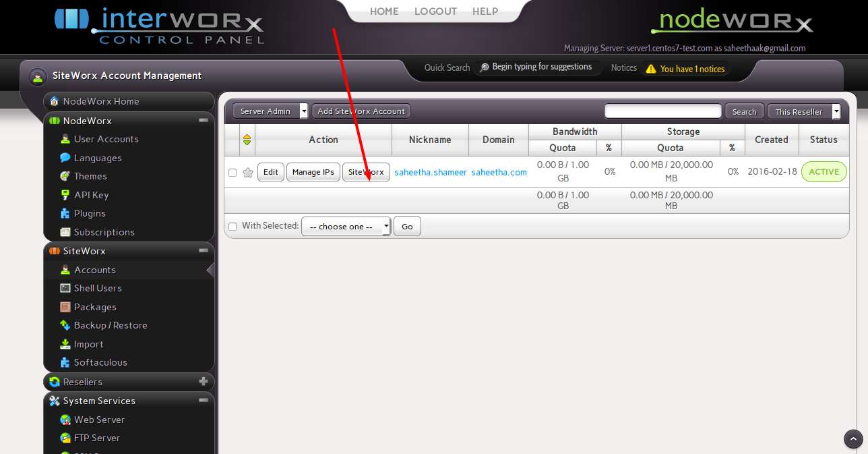
Task: Sort by the Status column header
Action: [x=824, y=140]
